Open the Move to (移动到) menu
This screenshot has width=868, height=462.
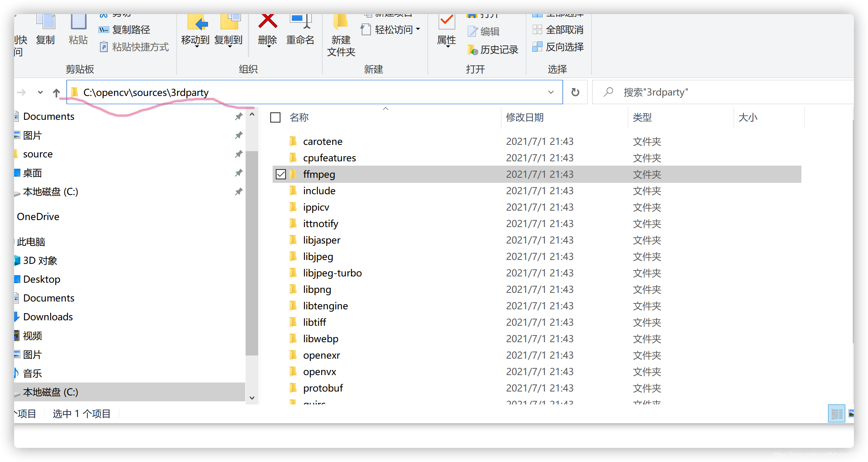point(195,40)
